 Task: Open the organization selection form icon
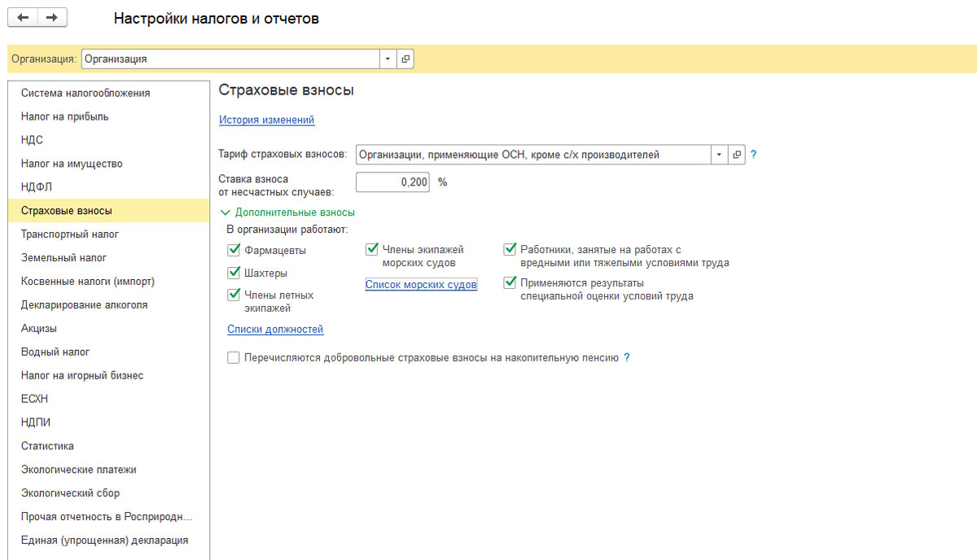(x=405, y=59)
